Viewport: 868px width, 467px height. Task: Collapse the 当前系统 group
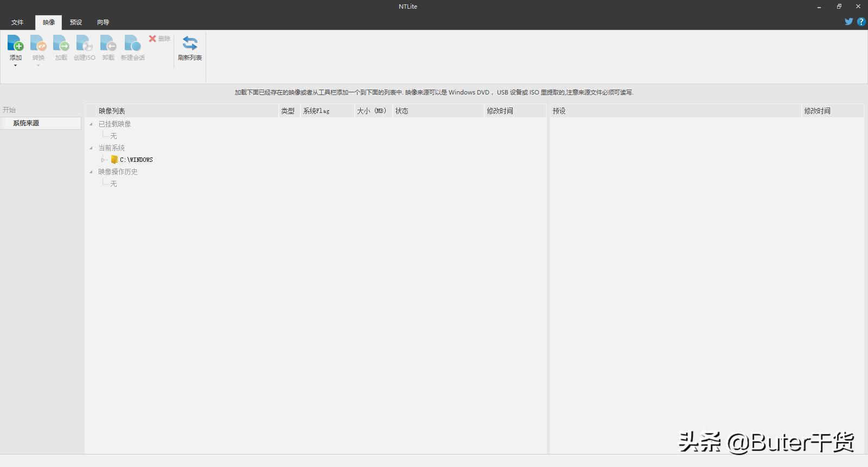[x=91, y=148]
